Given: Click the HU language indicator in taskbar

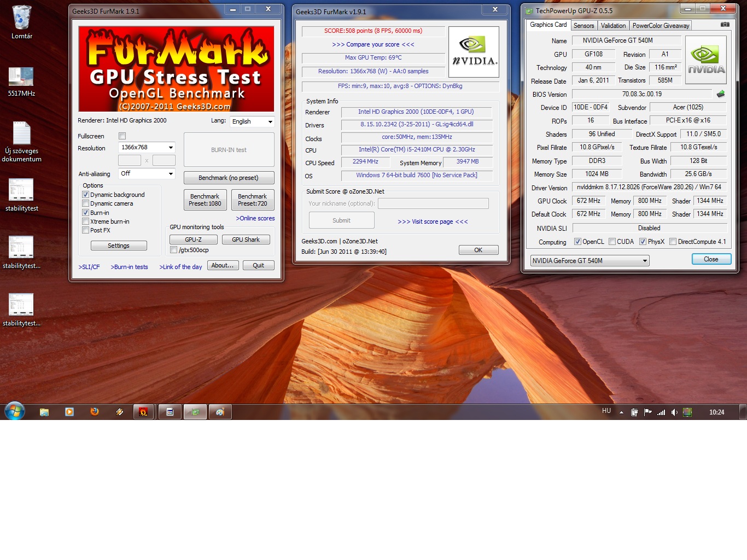Looking at the screenshot, I should click(606, 411).
